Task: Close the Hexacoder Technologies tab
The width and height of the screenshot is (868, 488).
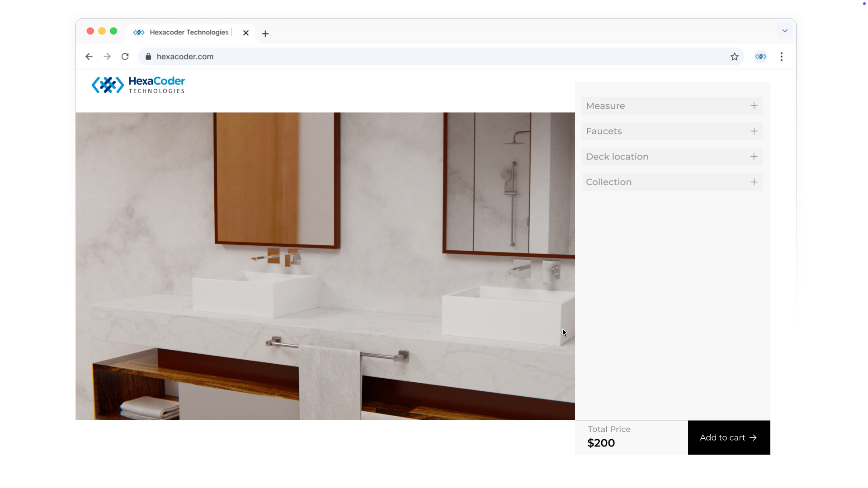Action: pyautogui.click(x=245, y=33)
